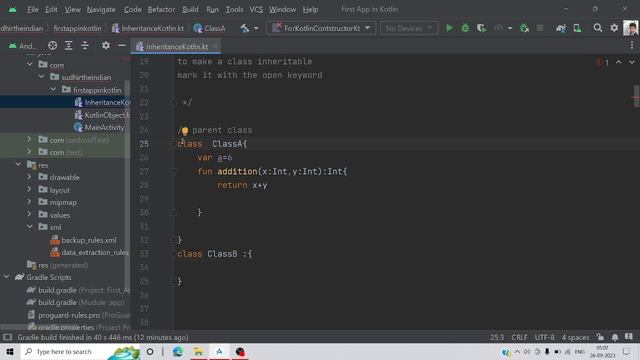
Task: Click the Stop square button
Action: [540, 28]
